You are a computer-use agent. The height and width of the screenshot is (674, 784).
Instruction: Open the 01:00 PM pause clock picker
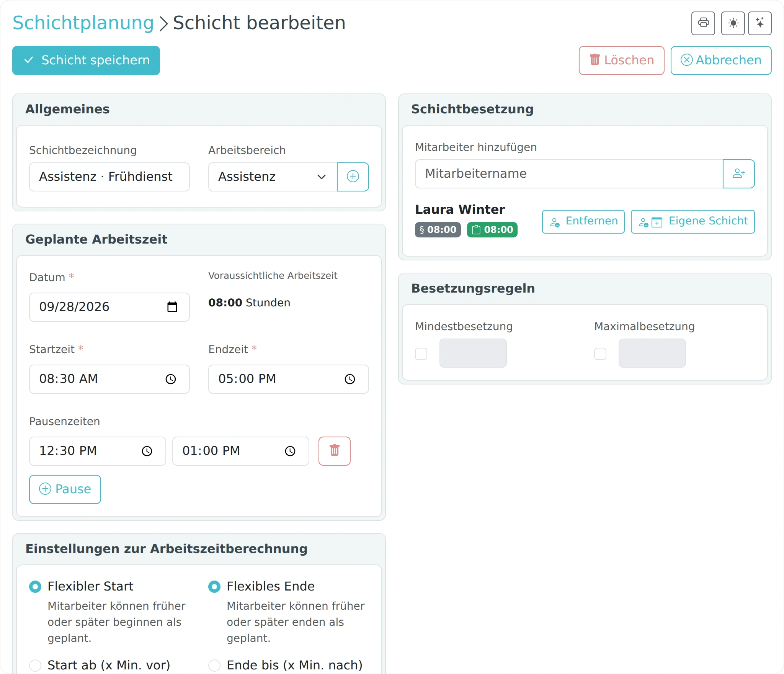coord(290,451)
